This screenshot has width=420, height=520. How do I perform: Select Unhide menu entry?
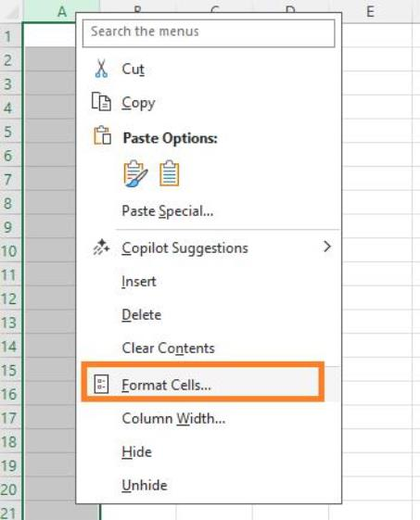[x=145, y=485]
